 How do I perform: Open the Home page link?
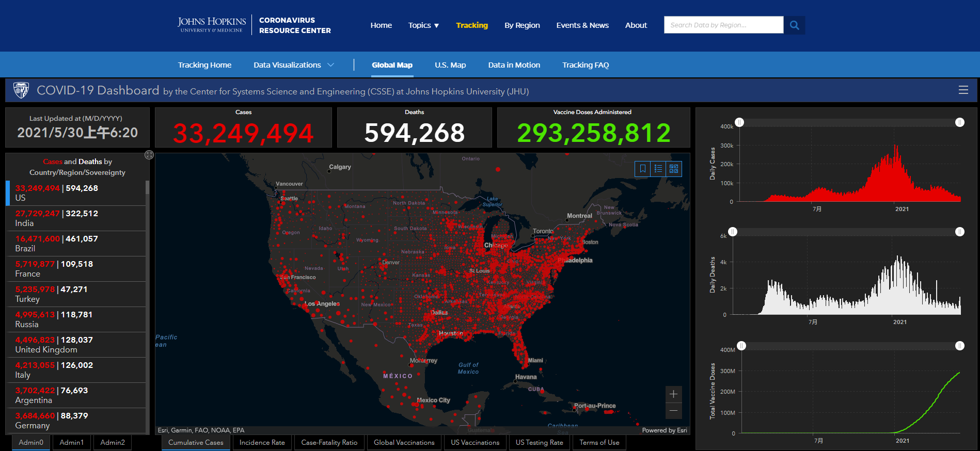tap(381, 25)
